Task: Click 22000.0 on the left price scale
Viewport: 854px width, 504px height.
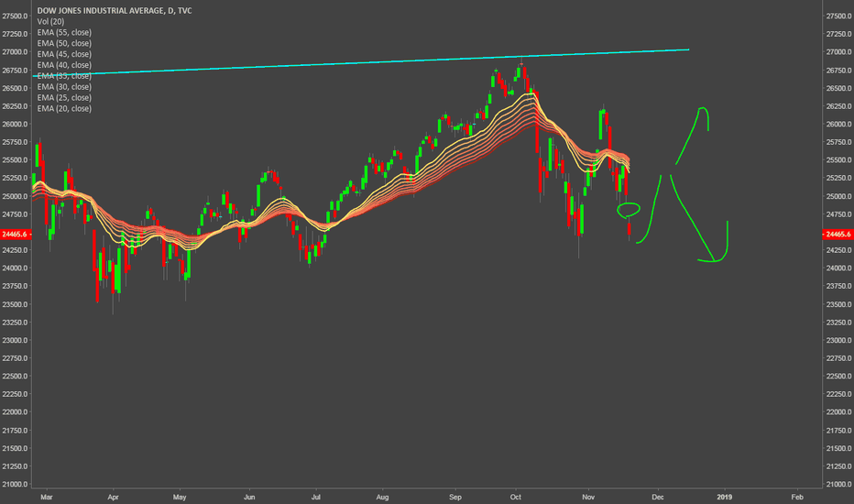Action: click(x=15, y=412)
